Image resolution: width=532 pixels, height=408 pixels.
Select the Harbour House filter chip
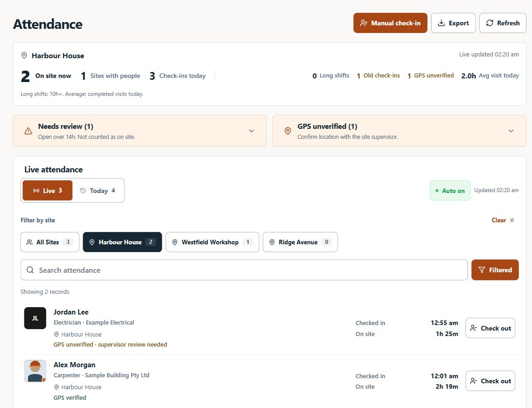(x=122, y=242)
